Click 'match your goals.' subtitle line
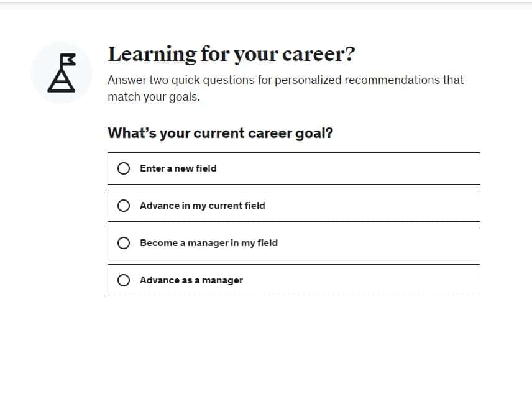This screenshot has height=417, width=532. pyautogui.click(x=154, y=97)
